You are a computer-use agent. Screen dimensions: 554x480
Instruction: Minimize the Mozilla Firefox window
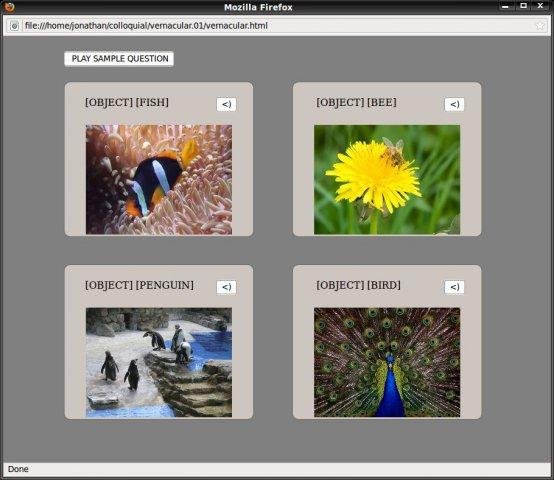tap(505, 6)
